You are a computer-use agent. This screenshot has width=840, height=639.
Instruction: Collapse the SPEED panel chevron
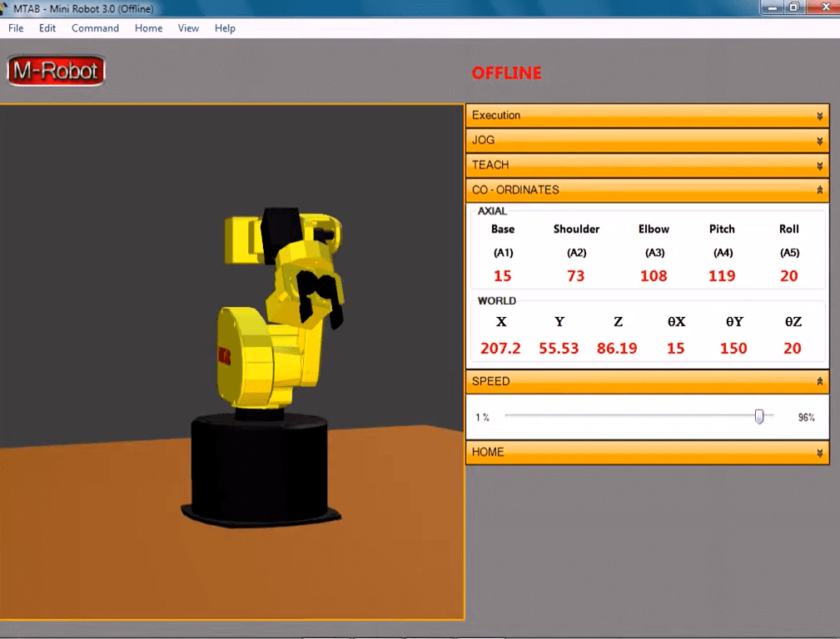819,381
